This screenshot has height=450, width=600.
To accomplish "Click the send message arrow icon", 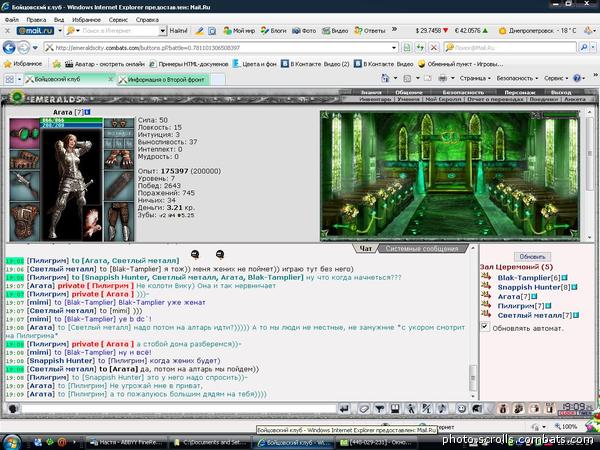I will pos(344,409).
